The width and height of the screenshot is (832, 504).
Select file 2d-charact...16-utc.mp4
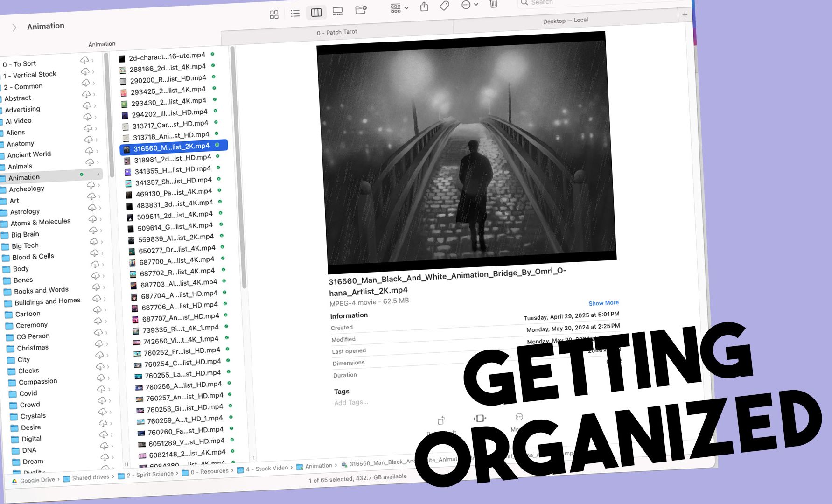click(167, 56)
